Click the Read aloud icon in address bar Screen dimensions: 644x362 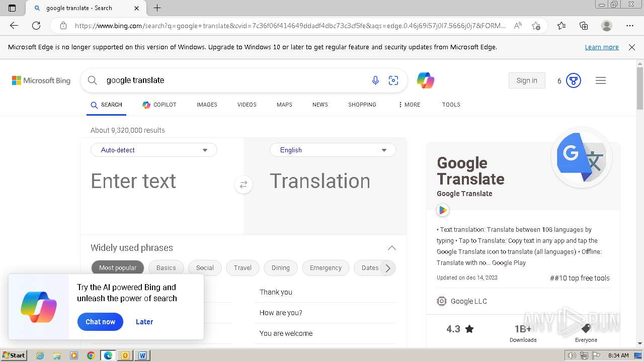(x=518, y=26)
